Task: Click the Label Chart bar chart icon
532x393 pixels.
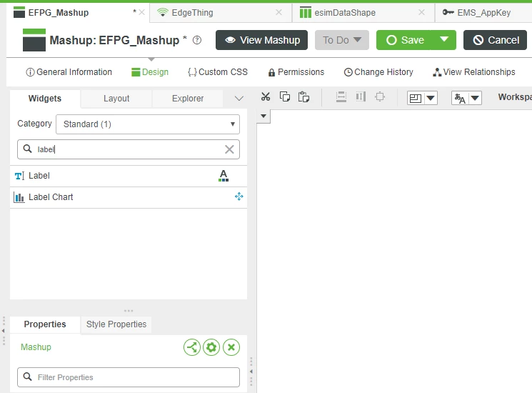Action: coord(19,197)
